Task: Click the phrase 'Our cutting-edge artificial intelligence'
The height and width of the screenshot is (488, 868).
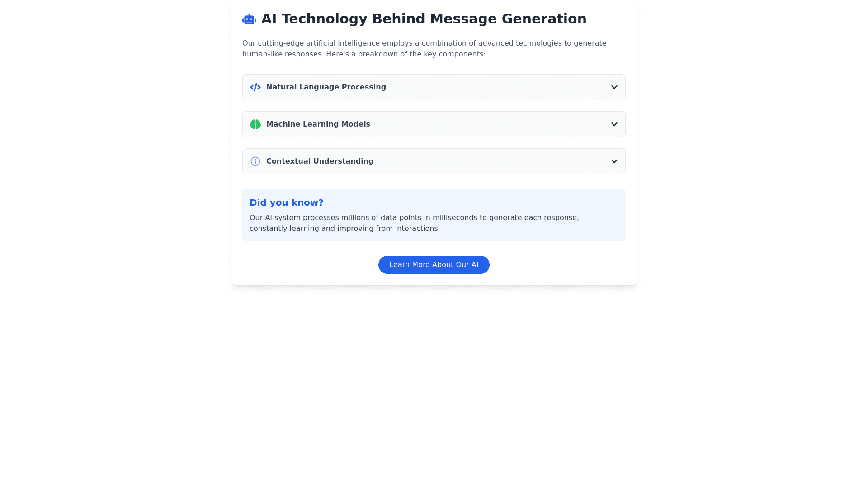Action: (x=311, y=43)
